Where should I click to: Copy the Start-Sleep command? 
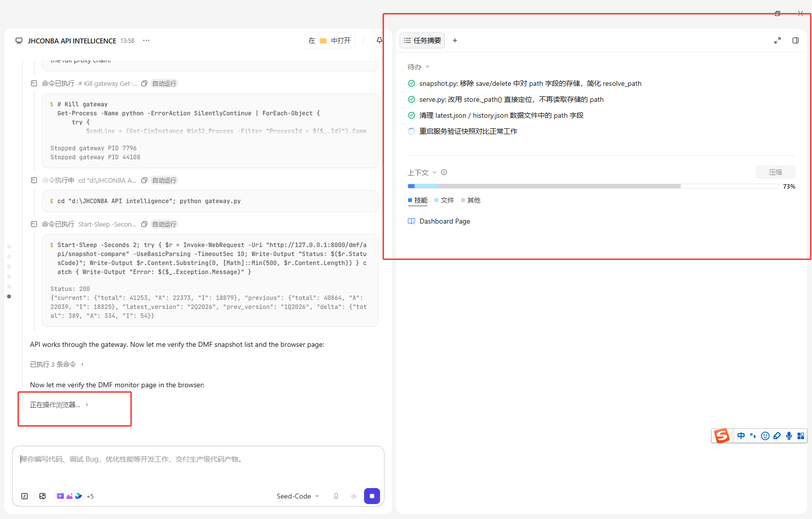[x=144, y=224]
